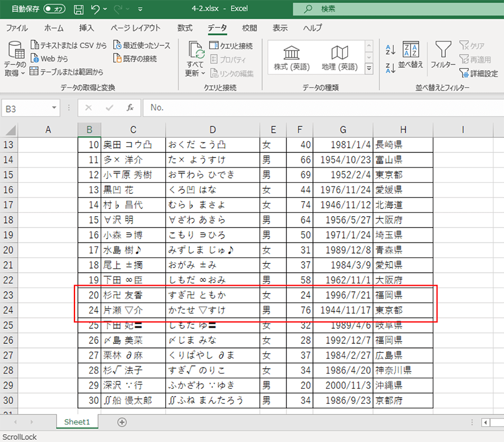
Task: Expand the data types gallery arrow
Action: pyautogui.click(x=369, y=68)
